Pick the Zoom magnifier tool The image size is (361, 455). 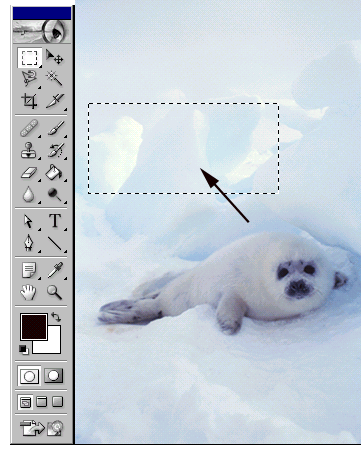pyautogui.click(x=54, y=292)
